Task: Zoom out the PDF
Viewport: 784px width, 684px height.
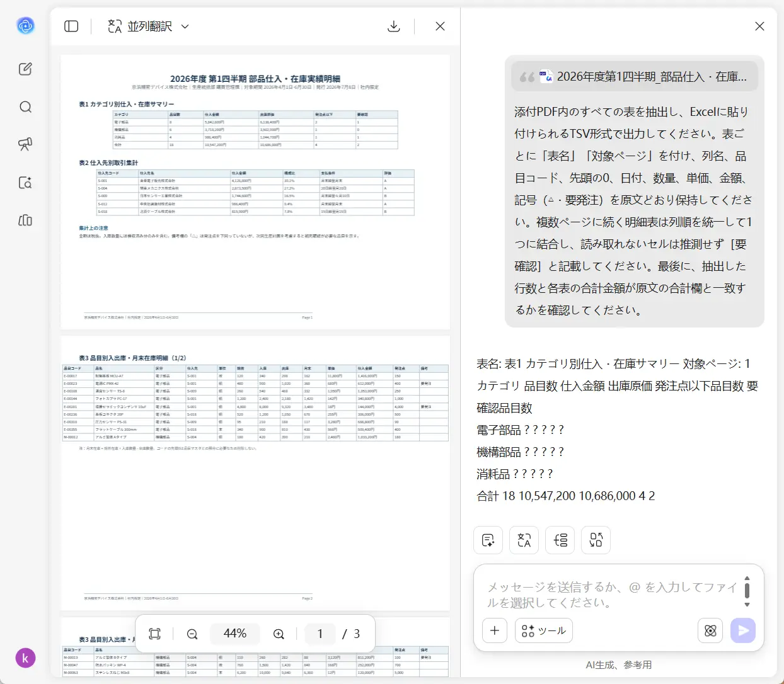Action: tap(192, 634)
